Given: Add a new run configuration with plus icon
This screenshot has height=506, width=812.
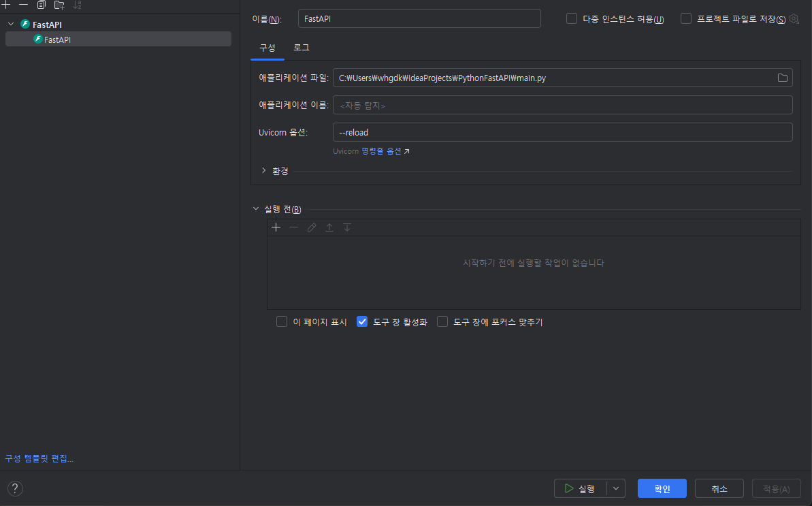Looking at the screenshot, I should pos(5,5).
